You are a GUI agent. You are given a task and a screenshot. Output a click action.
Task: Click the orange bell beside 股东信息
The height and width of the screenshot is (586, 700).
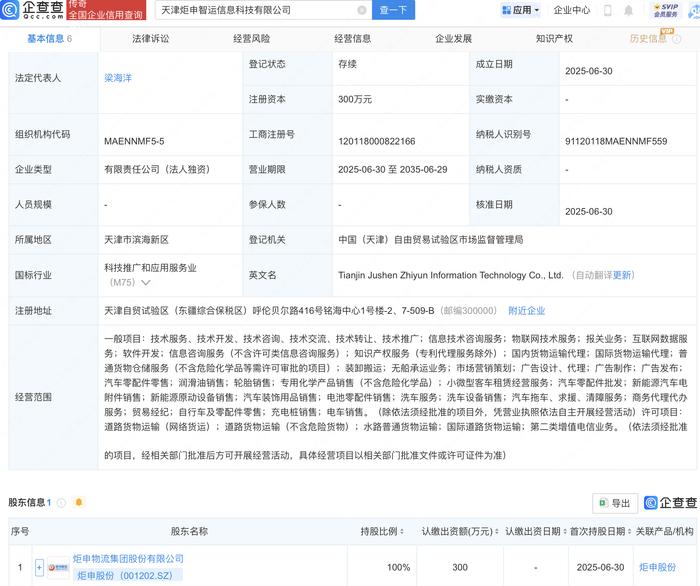point(79,503)
